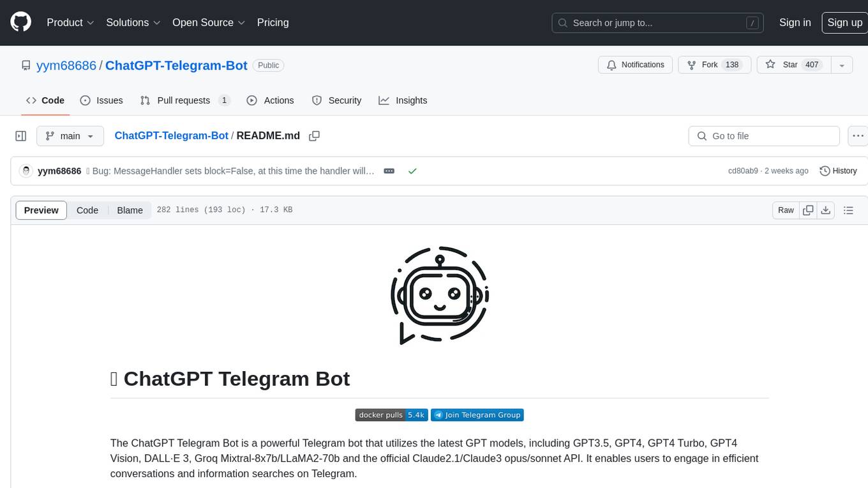Expand the commit message ellipsis
The height and width of the screenshot is (488, 868).
click(389, 171)
